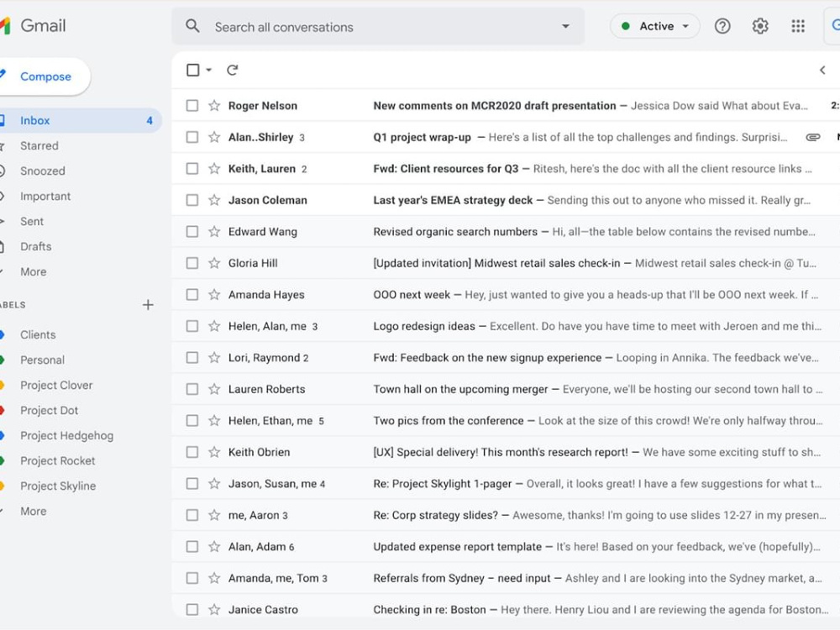Star the Amanda Hayes email
Screen dimensions: 840x630
[x=214, y=295]
